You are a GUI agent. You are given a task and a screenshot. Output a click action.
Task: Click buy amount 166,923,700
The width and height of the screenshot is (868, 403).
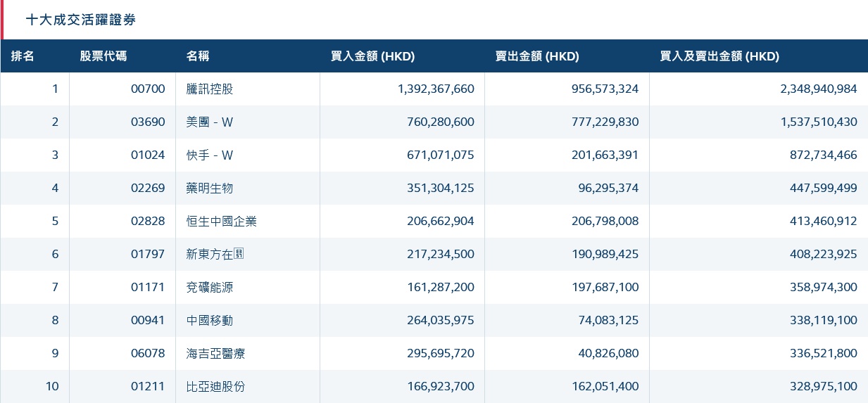[x=441, y=387]
